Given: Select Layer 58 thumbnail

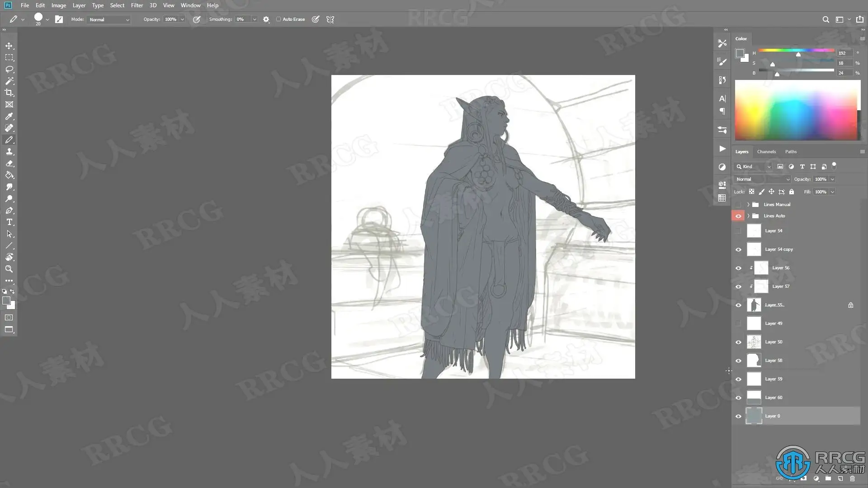Looking at the screenshot, I should click(754, 361).
